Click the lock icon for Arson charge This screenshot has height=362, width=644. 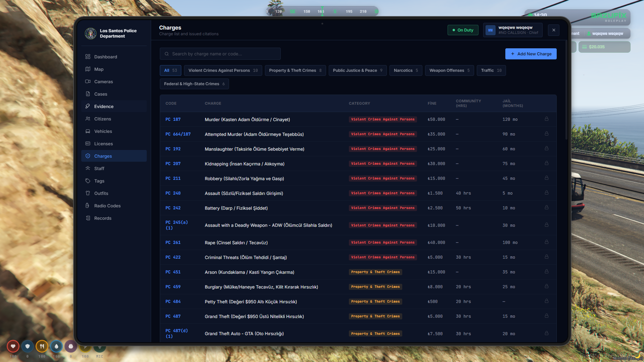(546, 272)
